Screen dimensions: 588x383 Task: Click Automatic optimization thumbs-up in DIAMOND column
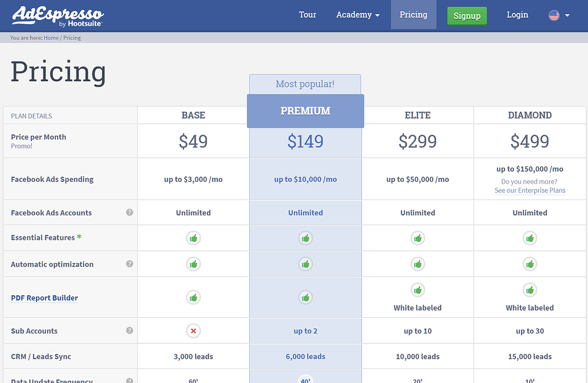click(530, 264)
